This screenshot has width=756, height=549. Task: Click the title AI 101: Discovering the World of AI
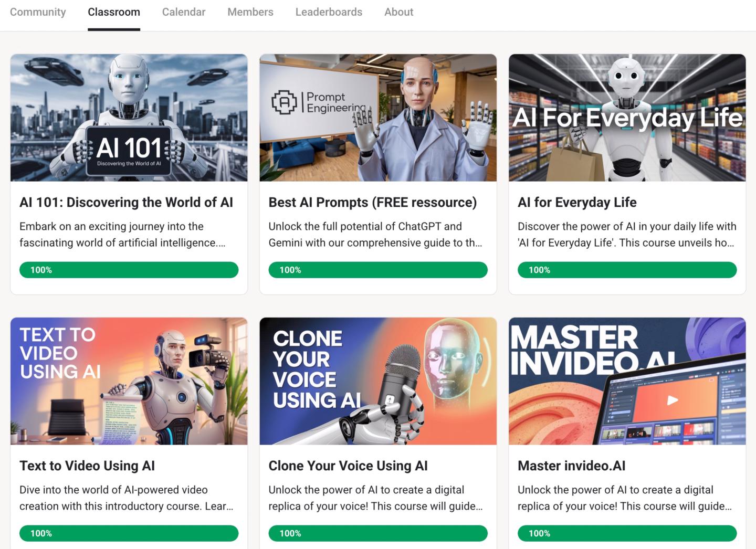pos(126,202)
